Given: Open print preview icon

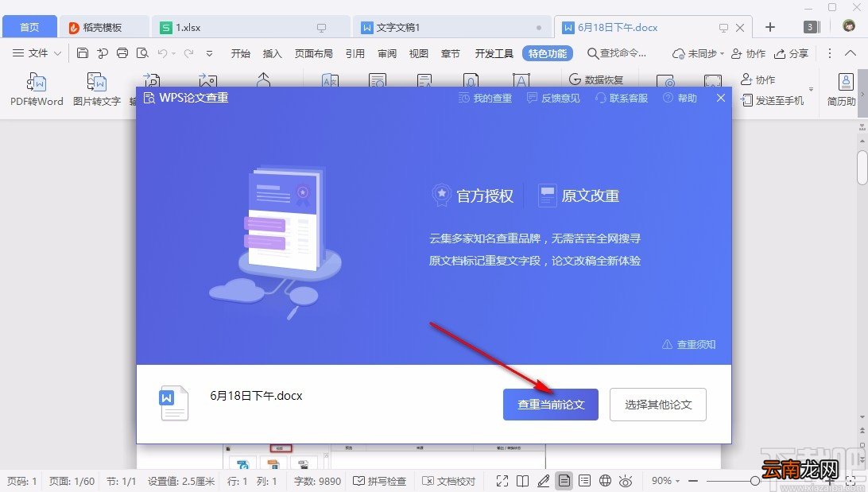Looking at the screenshot, I should pyautogui.click(x=142, y=53).
